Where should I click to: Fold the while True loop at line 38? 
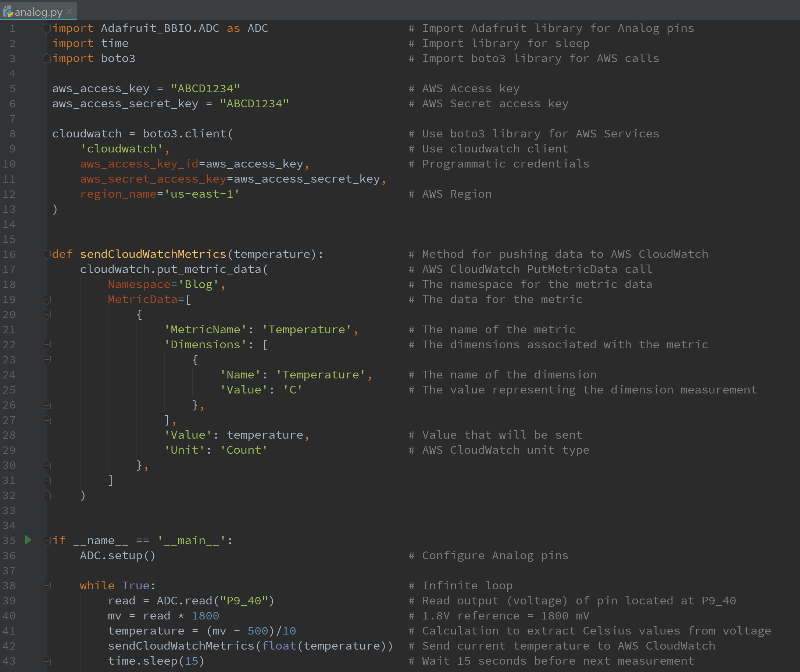[47, 586]
